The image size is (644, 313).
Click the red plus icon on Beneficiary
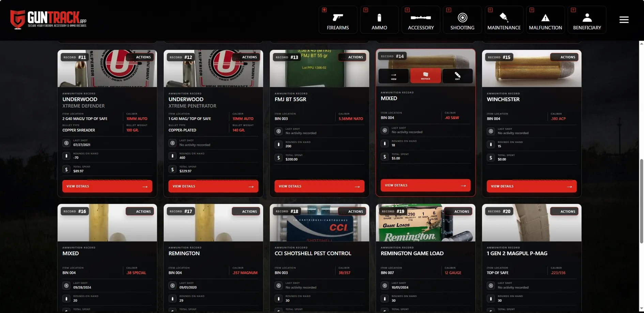573,10
